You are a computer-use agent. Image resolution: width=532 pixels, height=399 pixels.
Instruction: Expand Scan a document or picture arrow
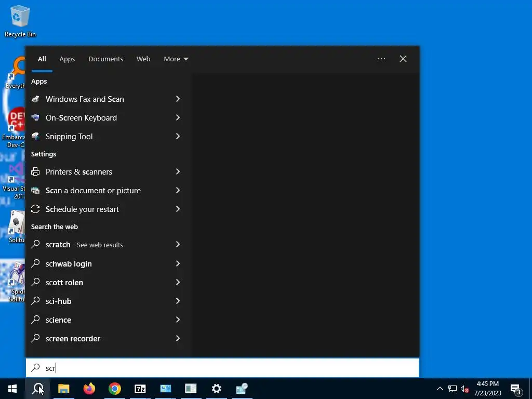tap(178, 190)
